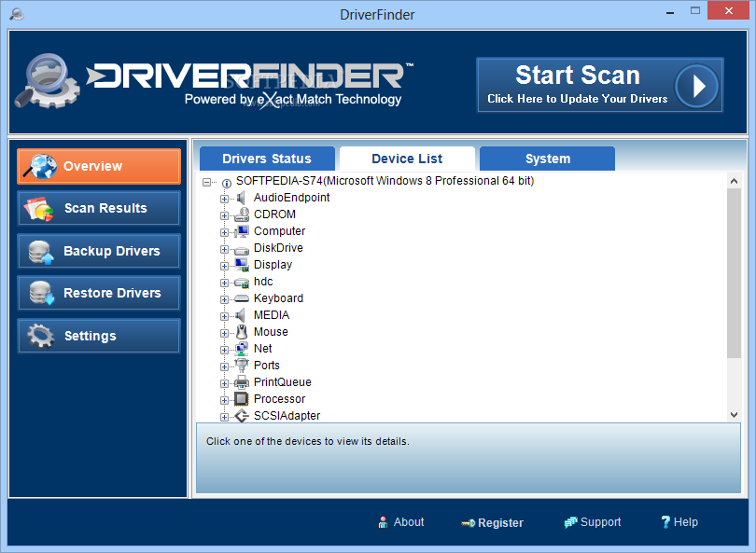Open the Overview section
Viewport: 756px width, 553px height.
[x=99, y=166]
